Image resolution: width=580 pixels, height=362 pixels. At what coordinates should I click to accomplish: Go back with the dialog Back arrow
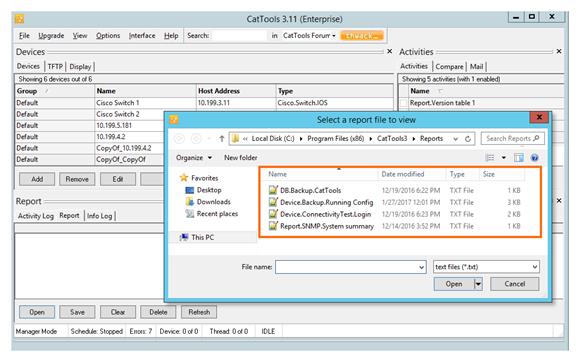click(179, 139)
